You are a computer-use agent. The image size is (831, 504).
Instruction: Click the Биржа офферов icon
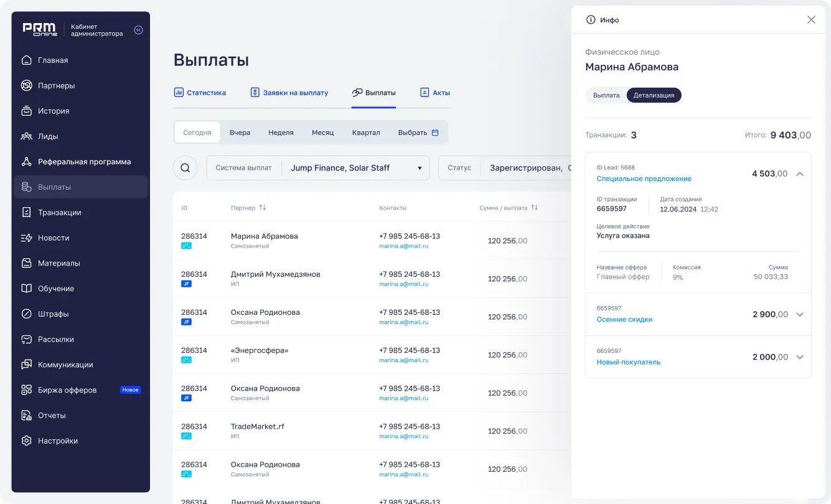[x=26, y=390]
